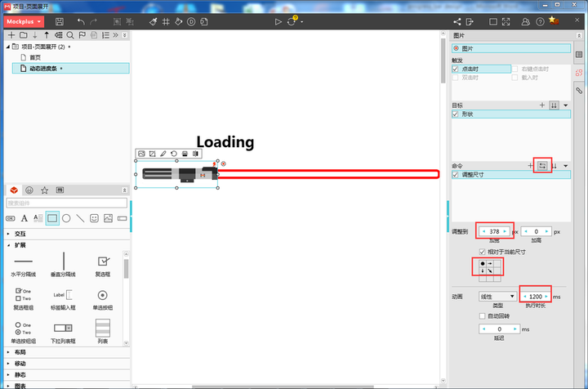Select the image component tool
Screen dimensions: 588x389
coord(108,218)
